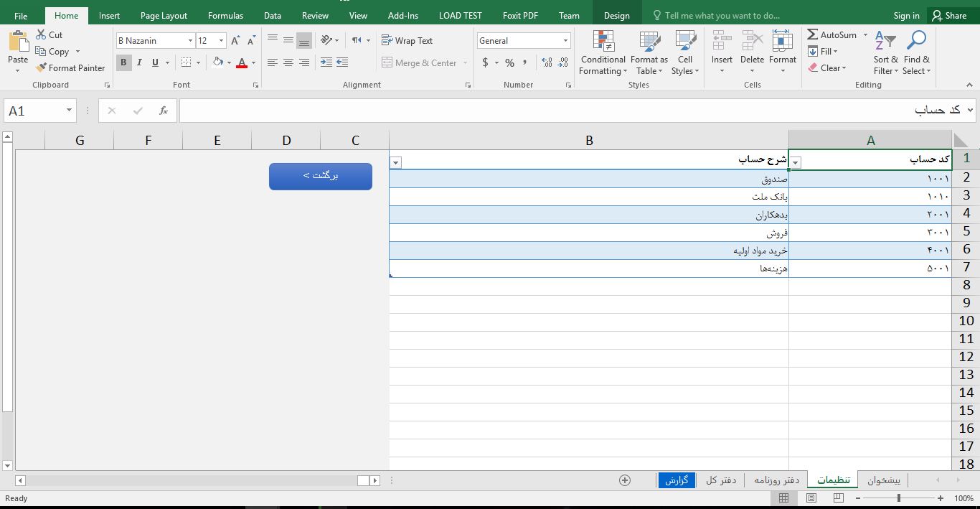Image resolution: width=980 pixels, height=509 pixels.
Task: Decrease decimal places
Action: click(563, 62)
